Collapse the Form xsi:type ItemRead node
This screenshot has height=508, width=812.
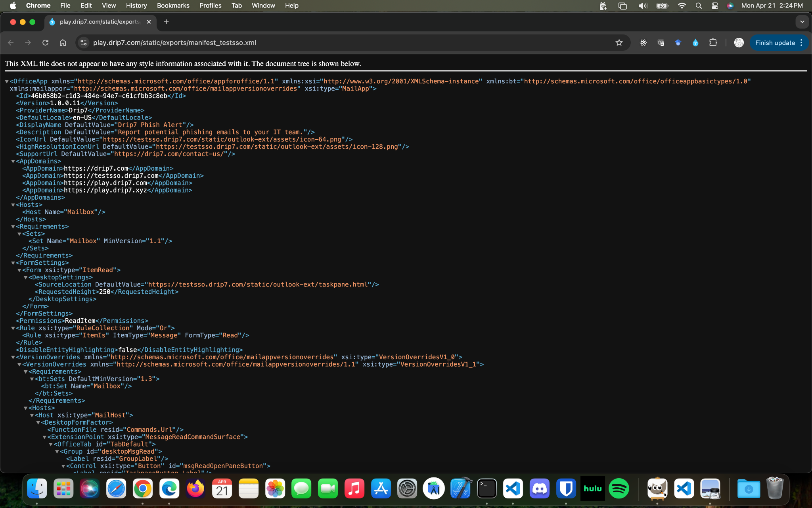[x=19, y=270]
